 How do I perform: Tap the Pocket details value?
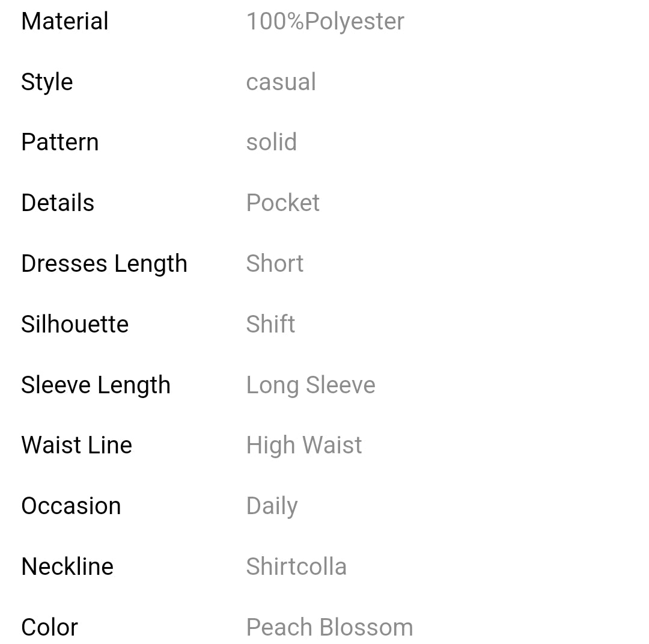[282, 203]
